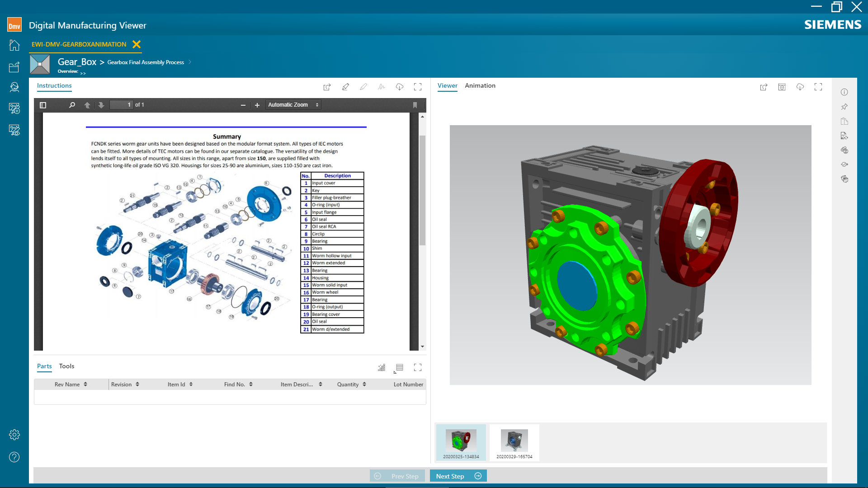Download the instructions via cloud download icon

pyautogui.click(x=400, y=86)
